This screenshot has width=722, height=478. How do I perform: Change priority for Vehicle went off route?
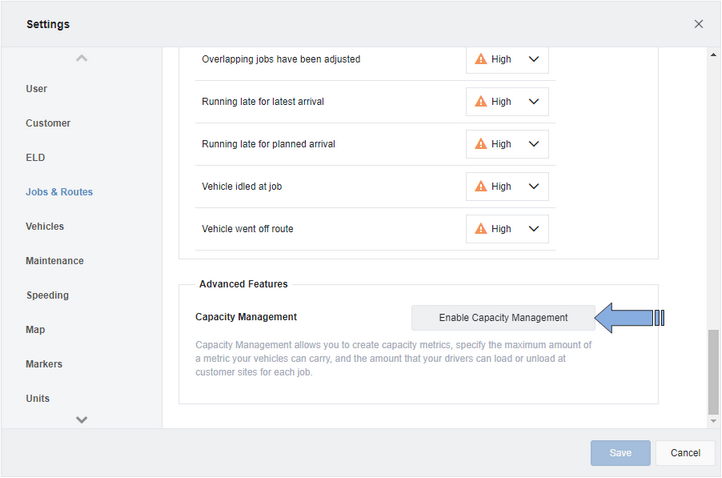[507, 228]
